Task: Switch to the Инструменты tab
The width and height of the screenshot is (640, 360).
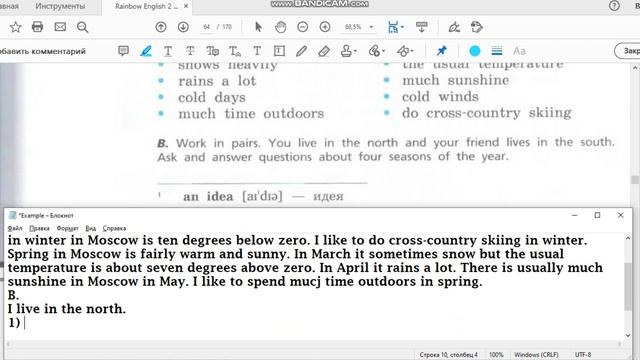Action: coord(60,6)
